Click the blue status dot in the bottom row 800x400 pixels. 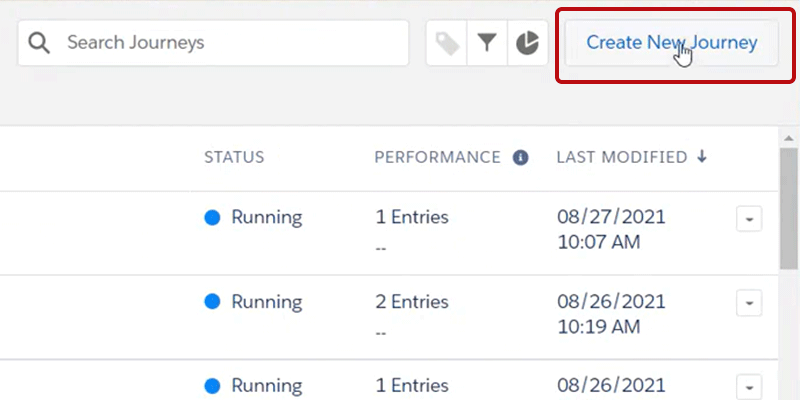212,386
